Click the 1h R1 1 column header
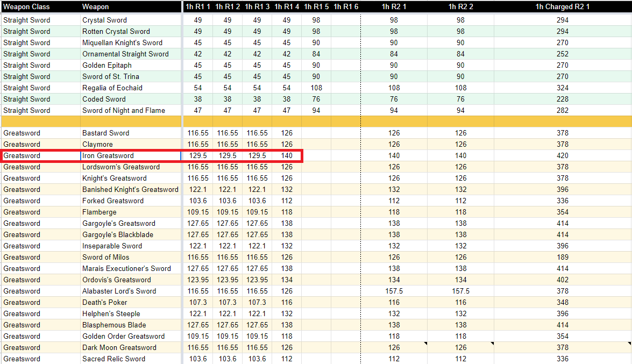Image resolution: width=632 pixels, height=364 pixels. point(198,7)
